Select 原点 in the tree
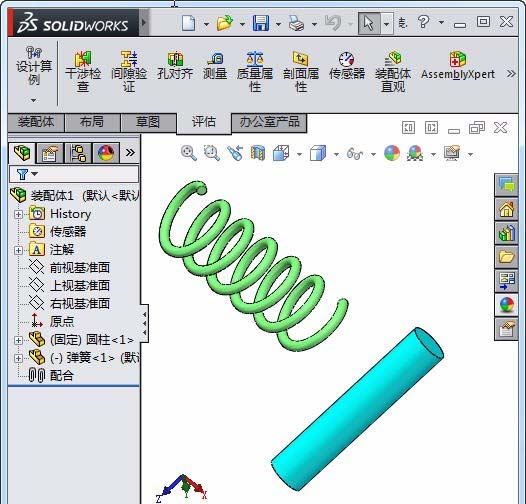526x504 pixels. (62, 322)
